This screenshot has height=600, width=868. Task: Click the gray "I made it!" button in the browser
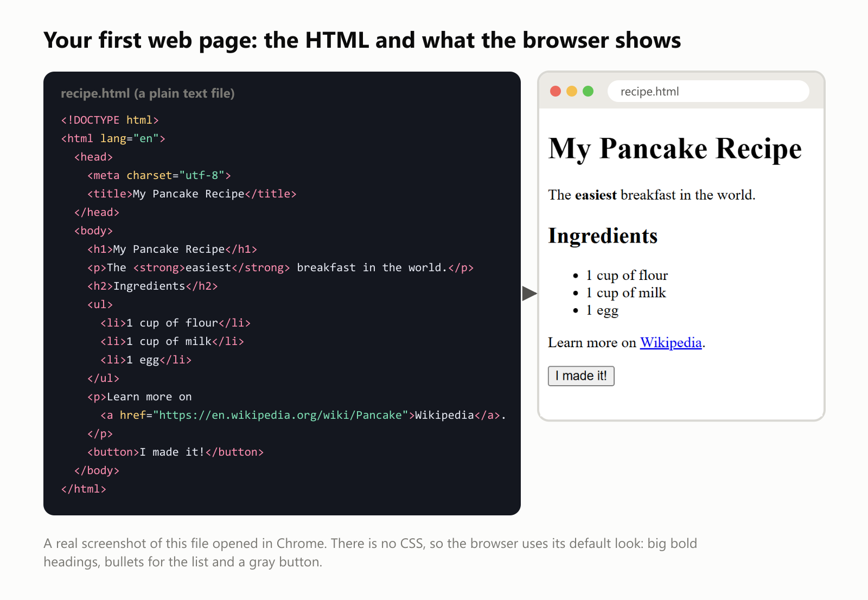coord(581,376)
